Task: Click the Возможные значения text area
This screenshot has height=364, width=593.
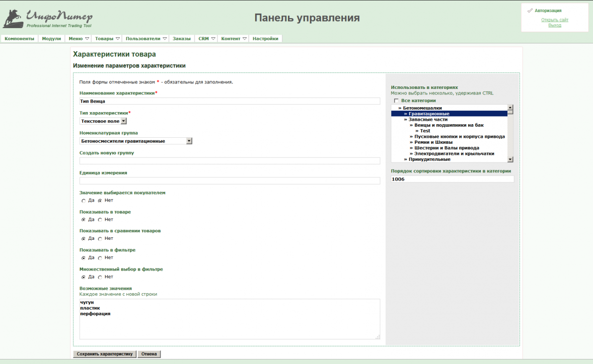Action: click(x=230, y=319)
